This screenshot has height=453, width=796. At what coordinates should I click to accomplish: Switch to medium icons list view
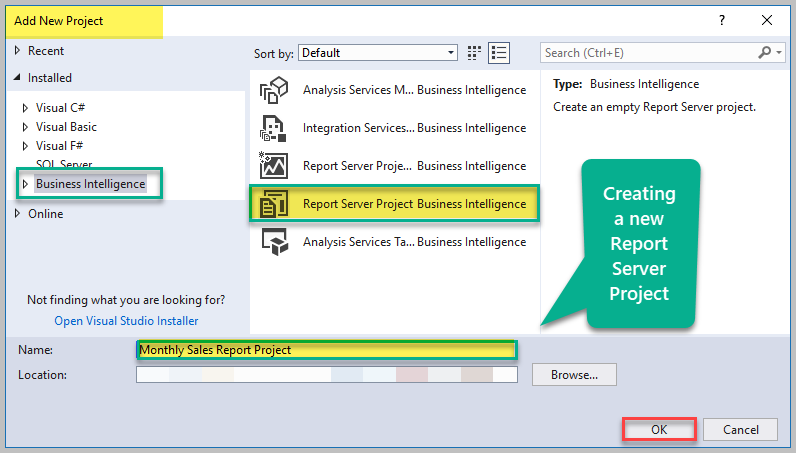coord(499,53)
